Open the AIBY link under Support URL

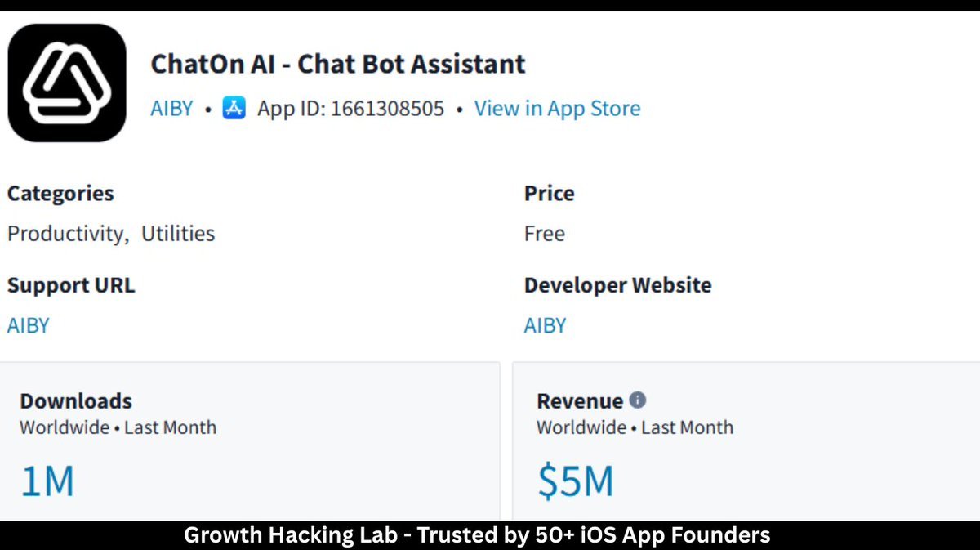[29, 325]
